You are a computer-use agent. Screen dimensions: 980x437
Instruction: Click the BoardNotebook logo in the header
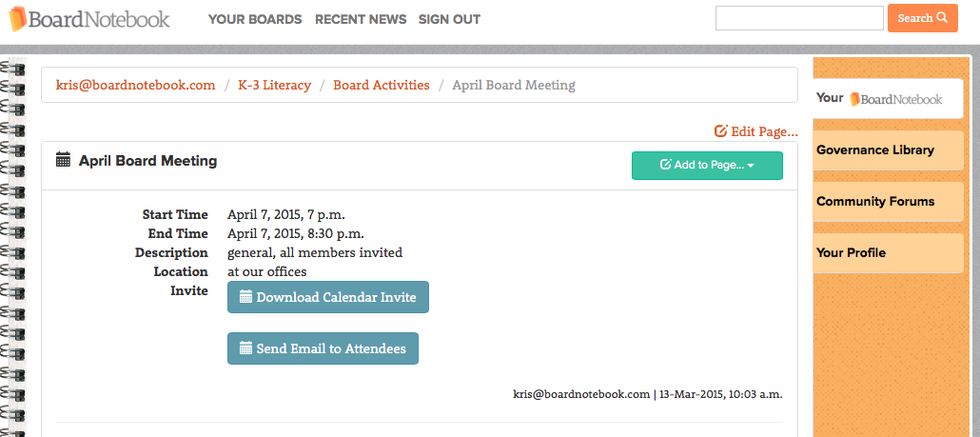pos(88,19)
